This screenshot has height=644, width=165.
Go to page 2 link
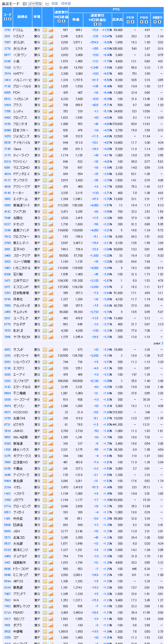click(x=162, y=343)
